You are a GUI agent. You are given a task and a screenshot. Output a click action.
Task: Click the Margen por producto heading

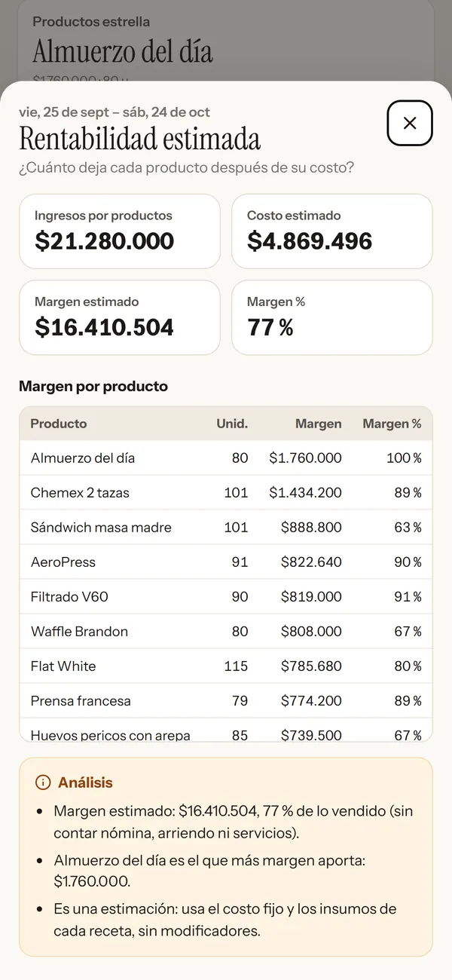click(93, 387)
